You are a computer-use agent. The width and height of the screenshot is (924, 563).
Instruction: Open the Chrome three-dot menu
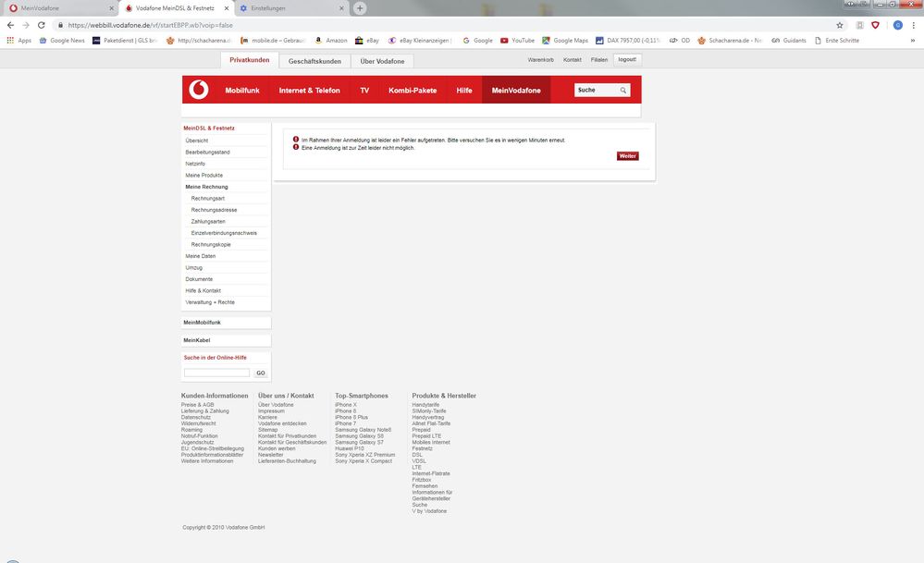tap(914, 25)
